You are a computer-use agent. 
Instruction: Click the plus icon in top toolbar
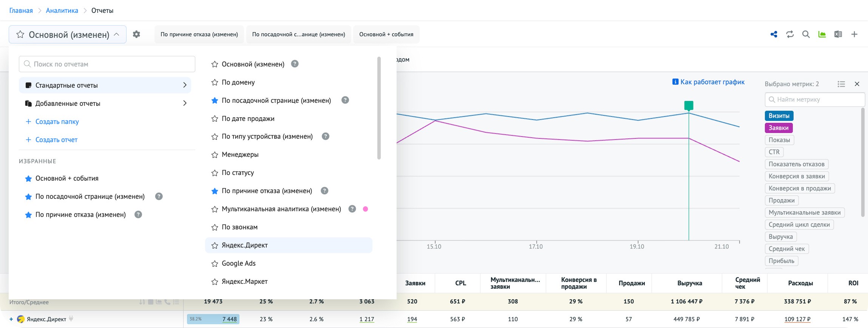click(854, 34)
